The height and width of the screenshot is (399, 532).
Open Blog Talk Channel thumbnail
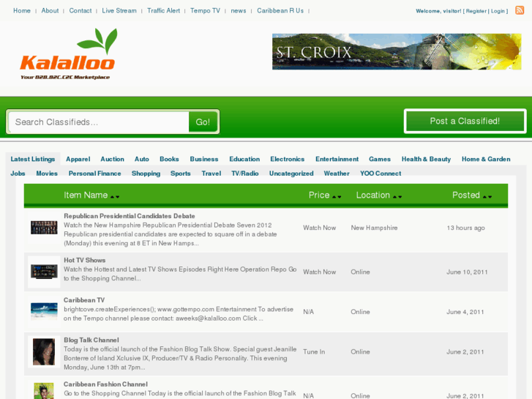pyautogui.click(x=44, y=351)
